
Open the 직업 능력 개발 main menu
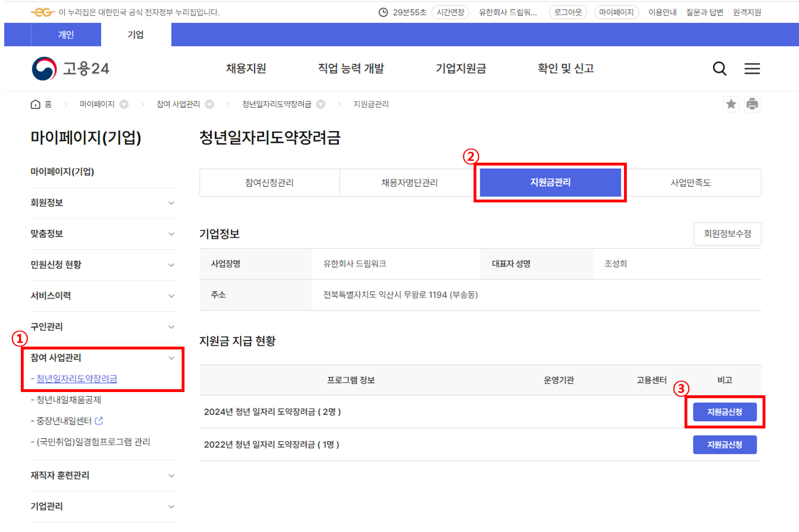point(351,69)
